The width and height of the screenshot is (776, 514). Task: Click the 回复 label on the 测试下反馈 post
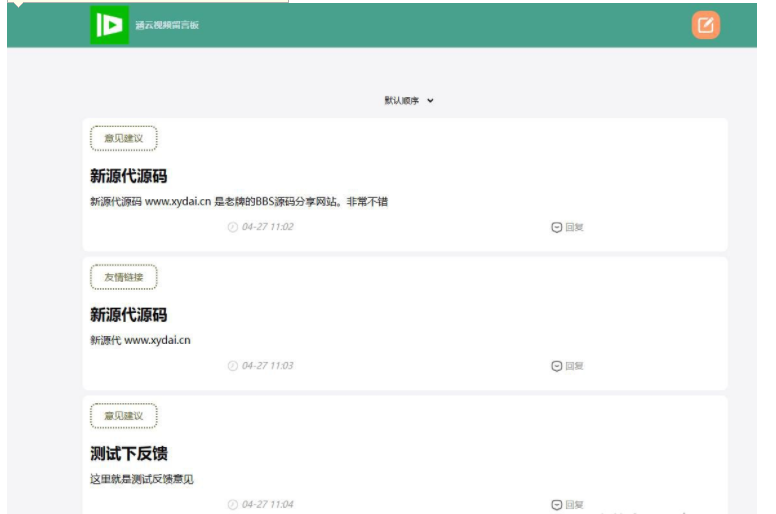point(574,505)
